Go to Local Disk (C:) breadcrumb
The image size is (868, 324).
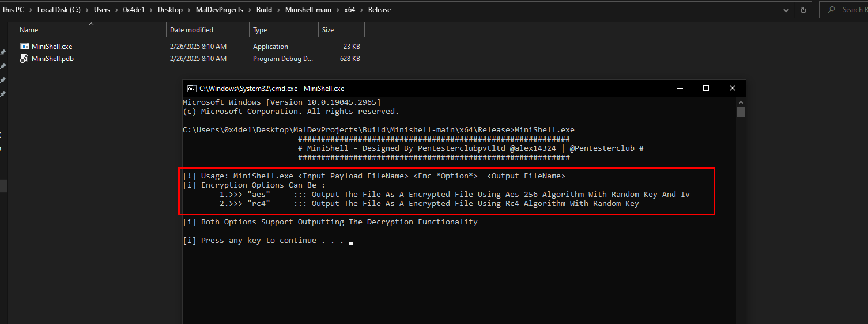pos(59,10)
